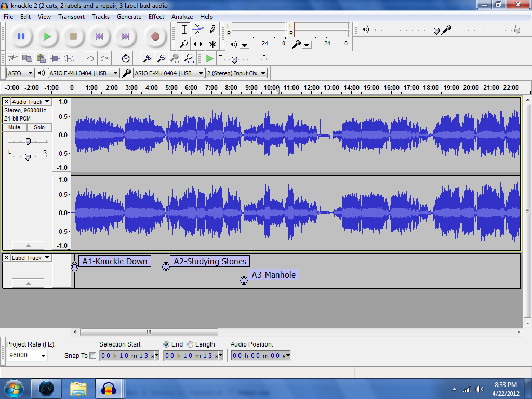Pause playback with the Pause button
Image resolution: width=532 pixels, height=399 pixels.
pyautogui.click(x=21, y=36)
